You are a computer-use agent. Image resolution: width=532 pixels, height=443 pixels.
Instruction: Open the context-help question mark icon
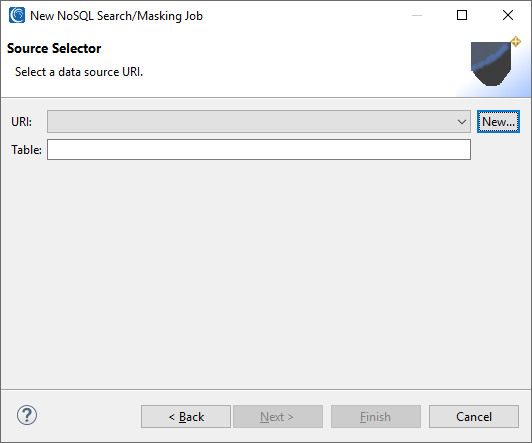tap(27, 415)
